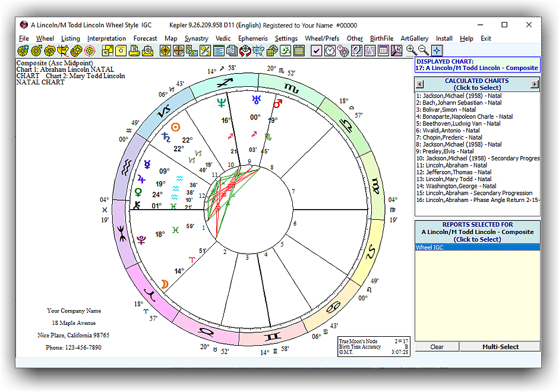The width and height of the screenshot is (559, 392).
Task: Click the clock icon in toolbar
Action: (x=330, y=51)
